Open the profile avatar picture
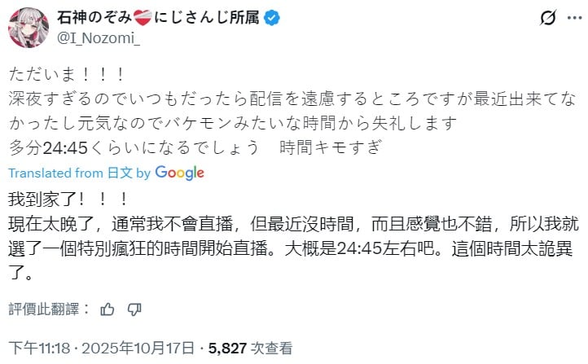The height and width of the screenshot is (364, 588). click(26, 25)
